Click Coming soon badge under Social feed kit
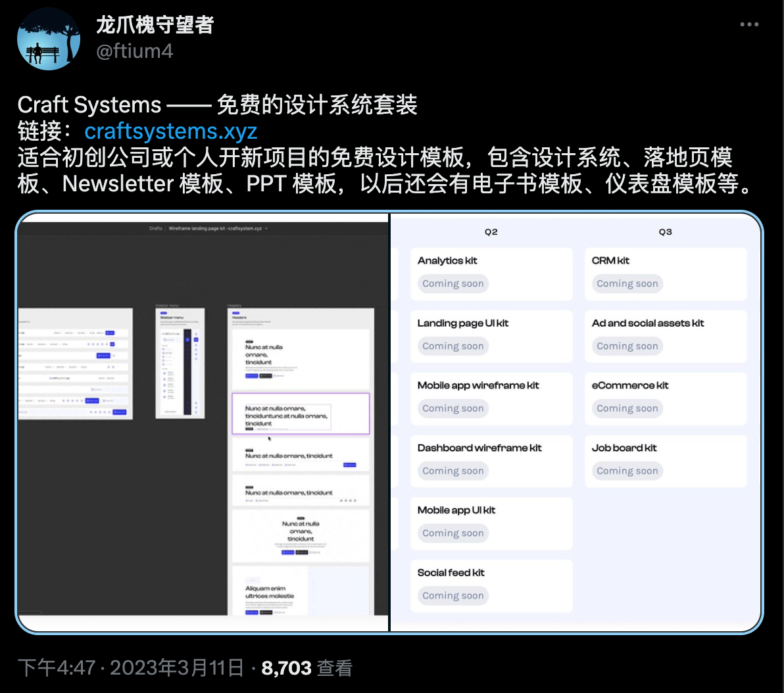This screenshot has width=784, height=693. tap(453, 596)
